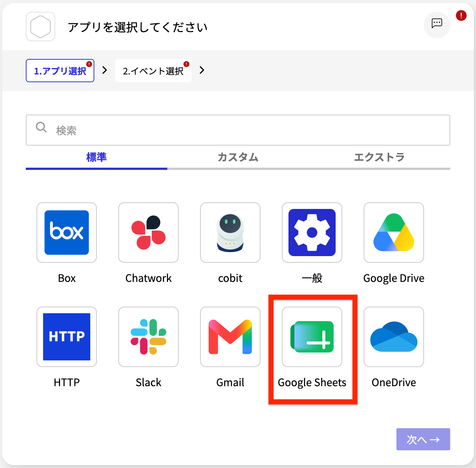Select the Box app icon
The height and width of the screenshot is (468, 476).
click(67, 233)
